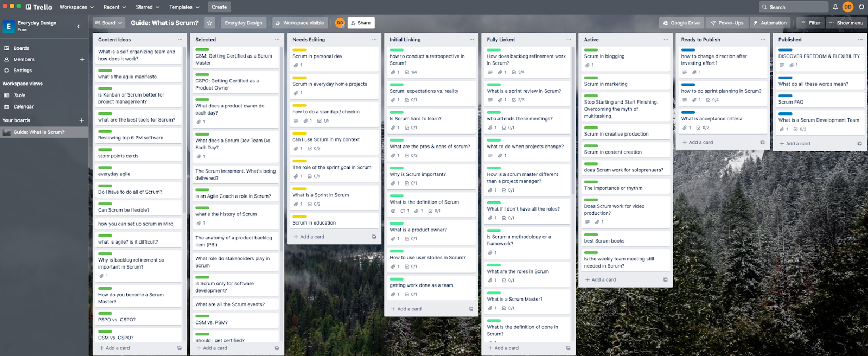Click Show menu

pos(846,23)
